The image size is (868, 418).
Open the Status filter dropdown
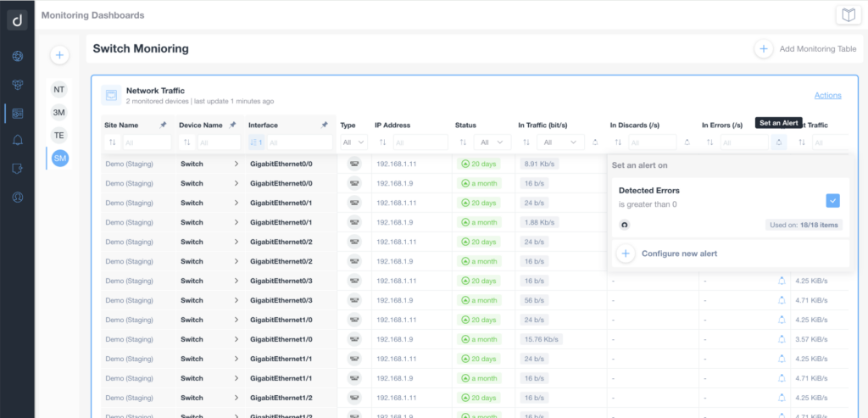pyautogui.click(x=492, y=142)
